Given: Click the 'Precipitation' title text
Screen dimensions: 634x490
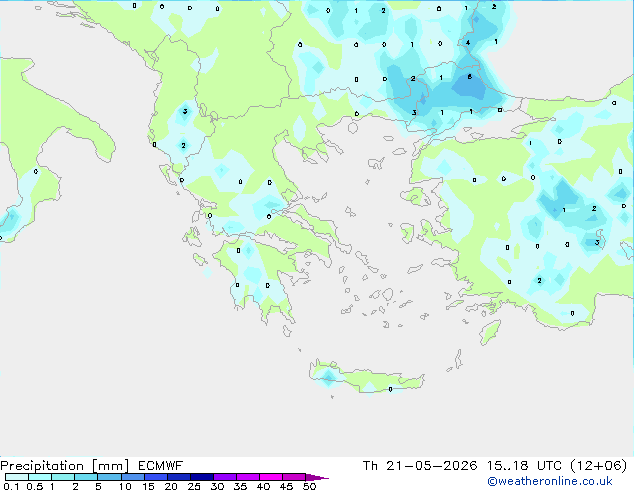Looking at the screenshot, I should [42, 466].
